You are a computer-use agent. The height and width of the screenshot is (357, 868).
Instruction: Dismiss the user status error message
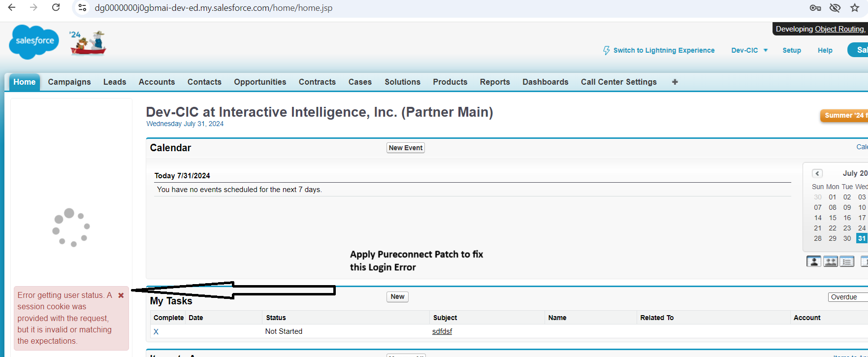pos(121,295)
